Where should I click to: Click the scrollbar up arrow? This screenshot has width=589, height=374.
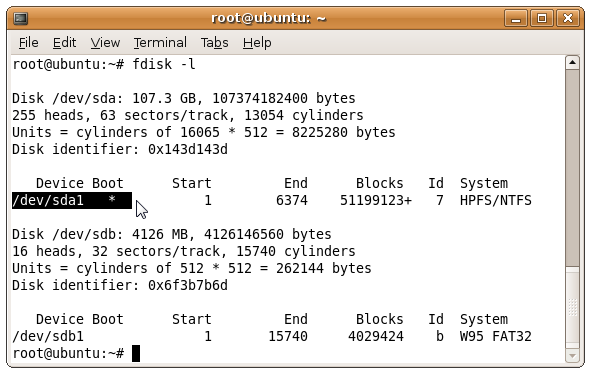(x=572, y=62)
